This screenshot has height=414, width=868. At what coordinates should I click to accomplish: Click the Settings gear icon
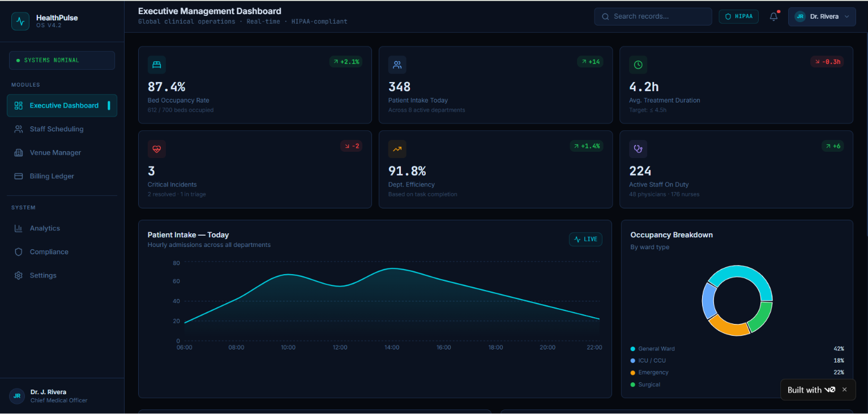pyautogui.click(x=19, y=275)
